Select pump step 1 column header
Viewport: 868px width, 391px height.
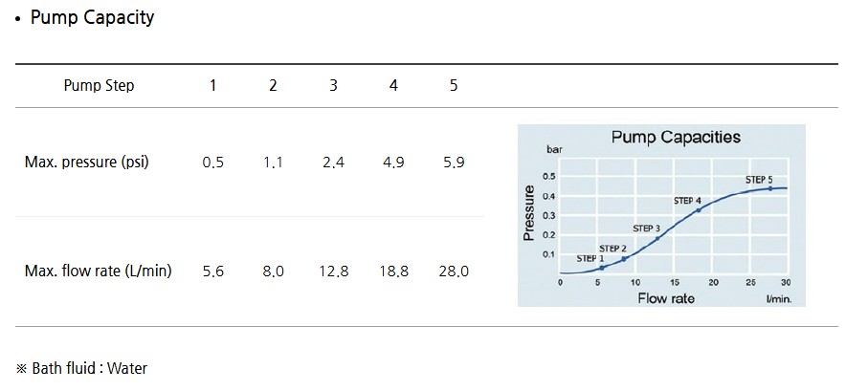(x=212, y=86)
